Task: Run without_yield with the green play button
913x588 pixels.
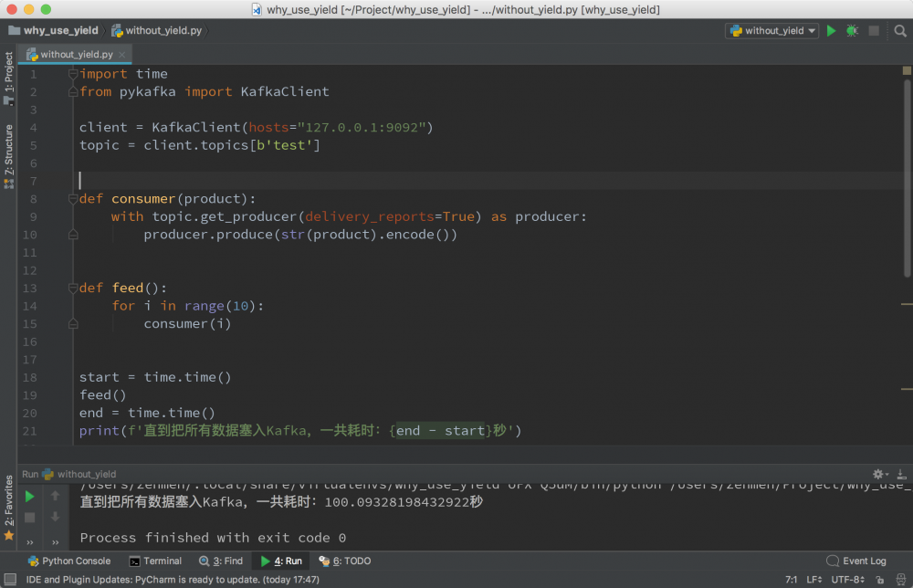Action: 831,30
